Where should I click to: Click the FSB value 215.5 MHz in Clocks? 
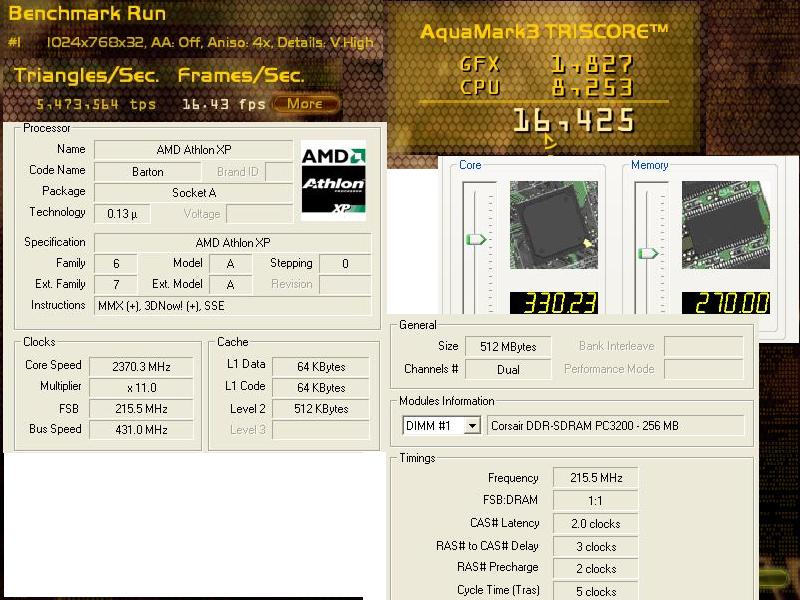tap(141, 409)
